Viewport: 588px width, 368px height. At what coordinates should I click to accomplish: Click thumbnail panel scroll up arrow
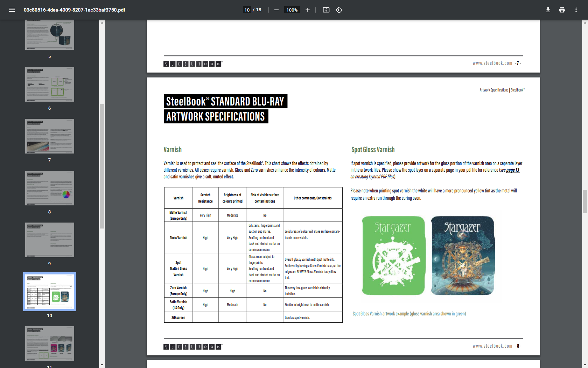[102, 22]
